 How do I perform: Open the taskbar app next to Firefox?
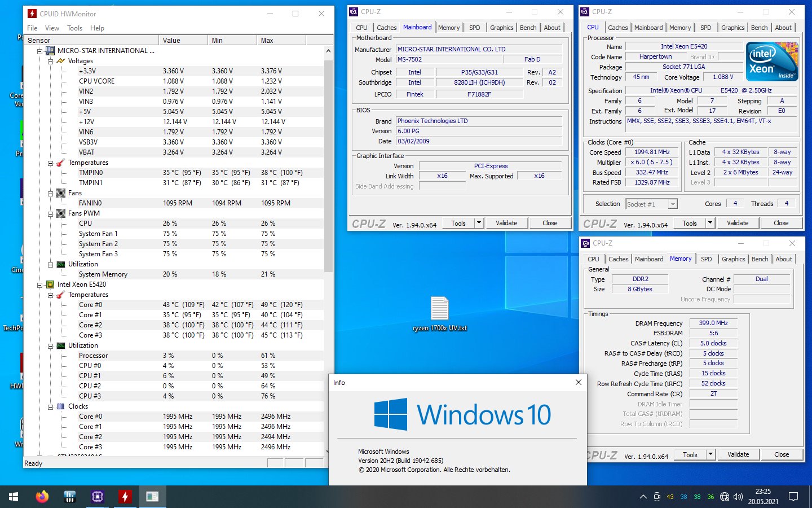[x=69, y=497]
